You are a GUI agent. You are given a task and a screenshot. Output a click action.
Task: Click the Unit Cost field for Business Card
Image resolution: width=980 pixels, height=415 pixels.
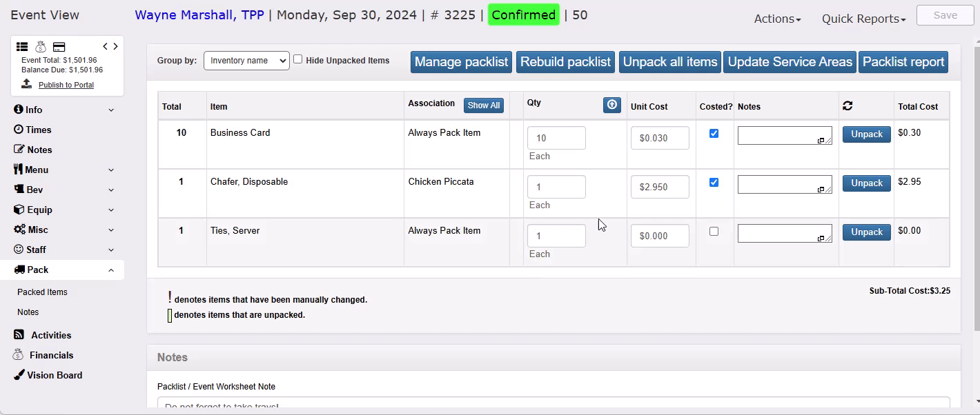[x=660, y=138]
